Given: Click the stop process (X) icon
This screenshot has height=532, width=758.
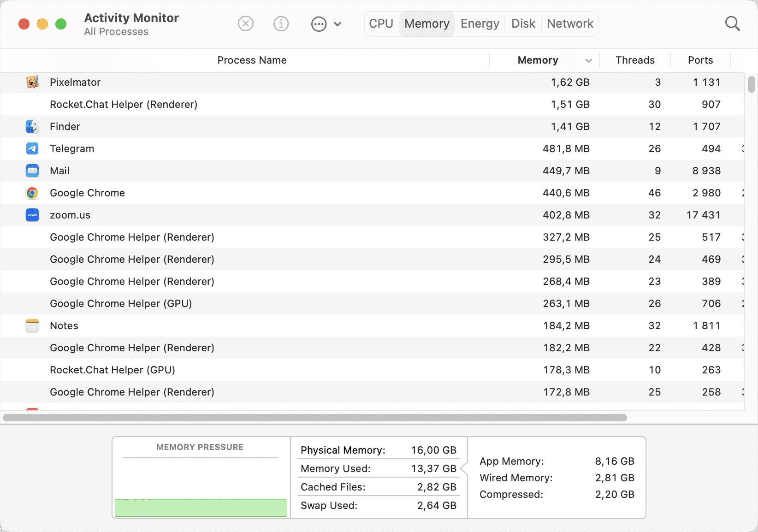Looking at the screenshot, I should point(245,24).
